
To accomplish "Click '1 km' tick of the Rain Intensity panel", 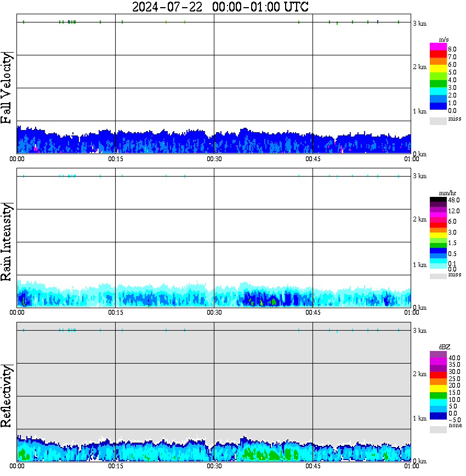I will coord(419,265).
